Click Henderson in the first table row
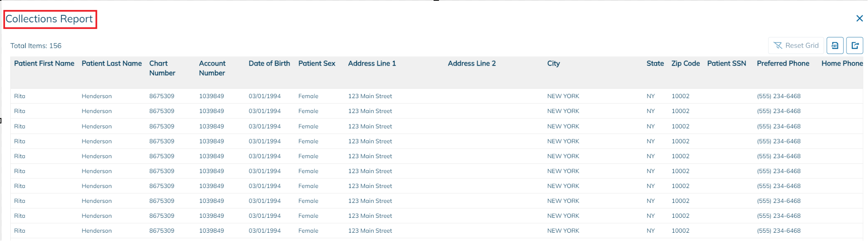The image size is (868, 241). pos(96,96)
